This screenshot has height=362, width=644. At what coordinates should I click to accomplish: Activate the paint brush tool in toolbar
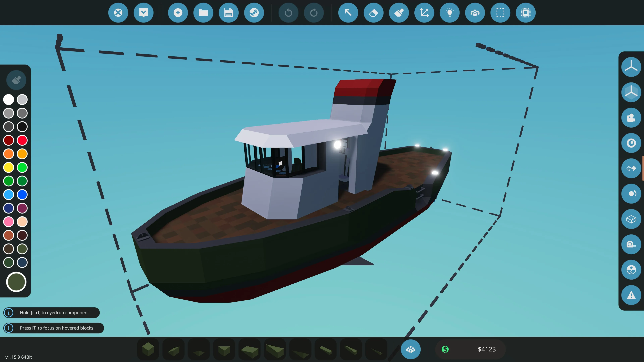399,13
